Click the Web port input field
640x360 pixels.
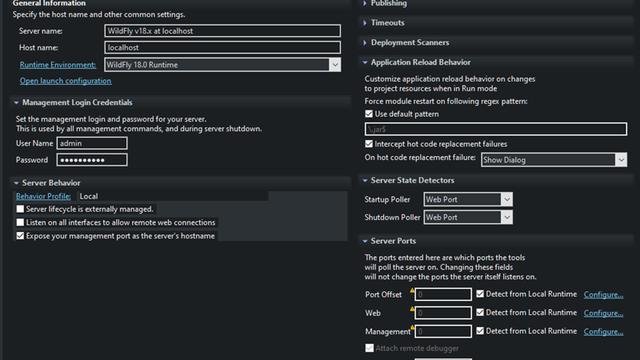coord(443,313)
